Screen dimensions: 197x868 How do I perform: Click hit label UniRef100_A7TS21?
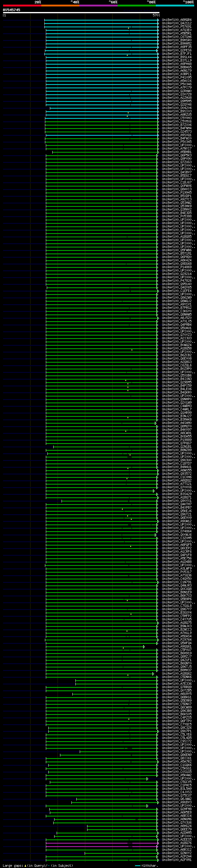point(176,484)
